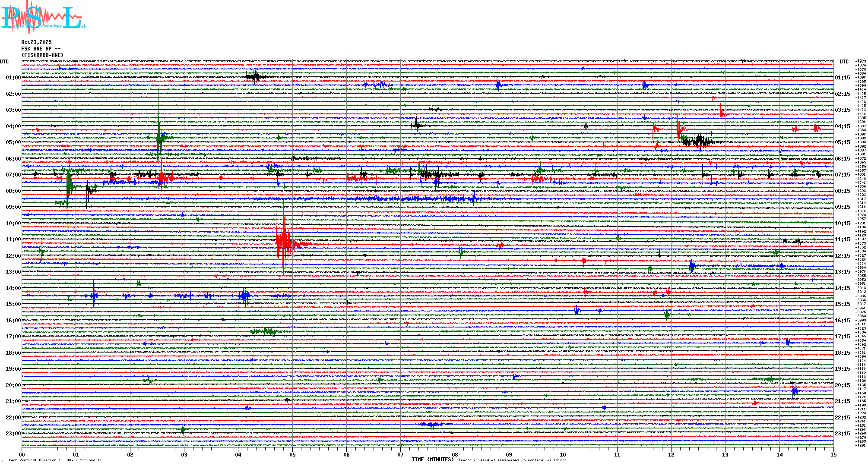Click the 00 minute tick label at bottom
868x466 pixels.
[22, 454]
